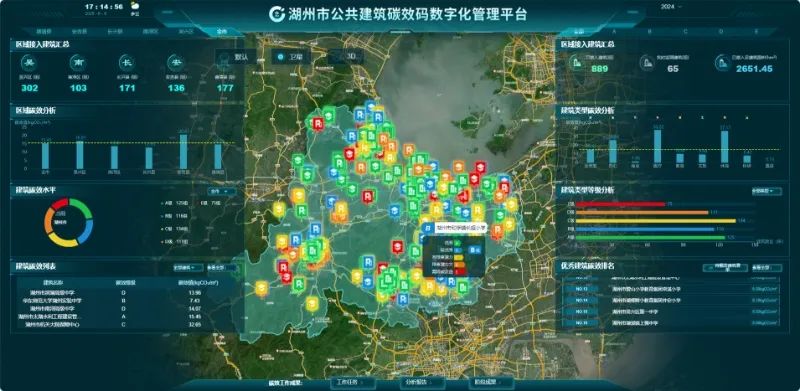This screenshot has width=800, height=391.
Task: Click the weather icon beside the clock
Action: pyautogui.click(x=135, y=6)
